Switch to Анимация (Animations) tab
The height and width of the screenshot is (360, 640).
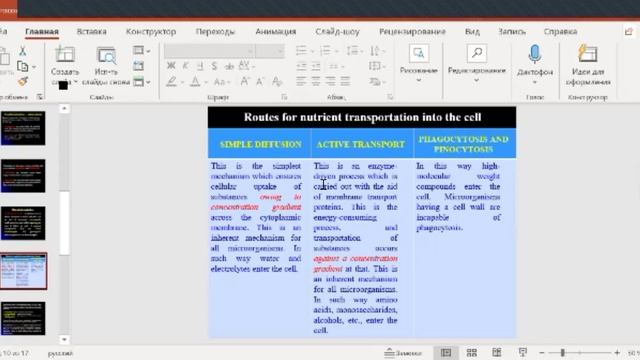point(276,31)
